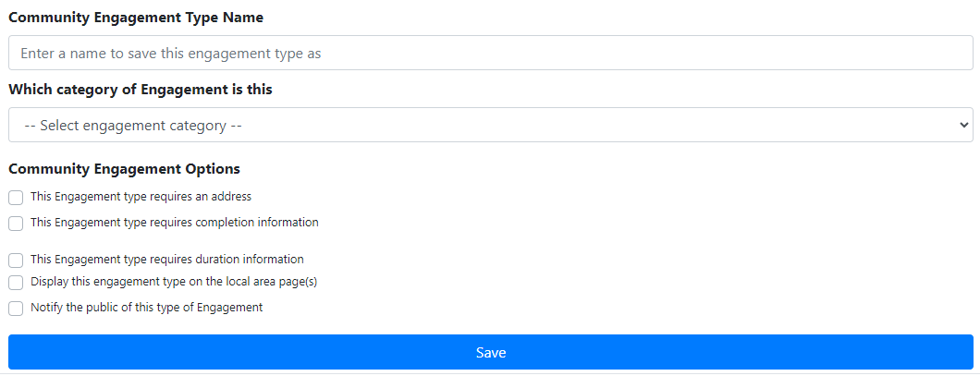
Task: Click the word 'Save' on the submit button
Action: click(x=491, y=353)
